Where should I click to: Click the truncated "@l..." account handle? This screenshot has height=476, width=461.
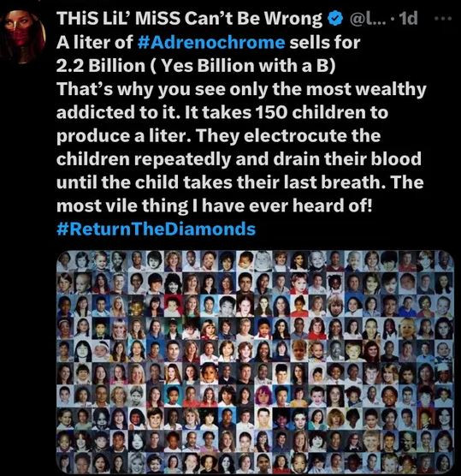(368, 19)
